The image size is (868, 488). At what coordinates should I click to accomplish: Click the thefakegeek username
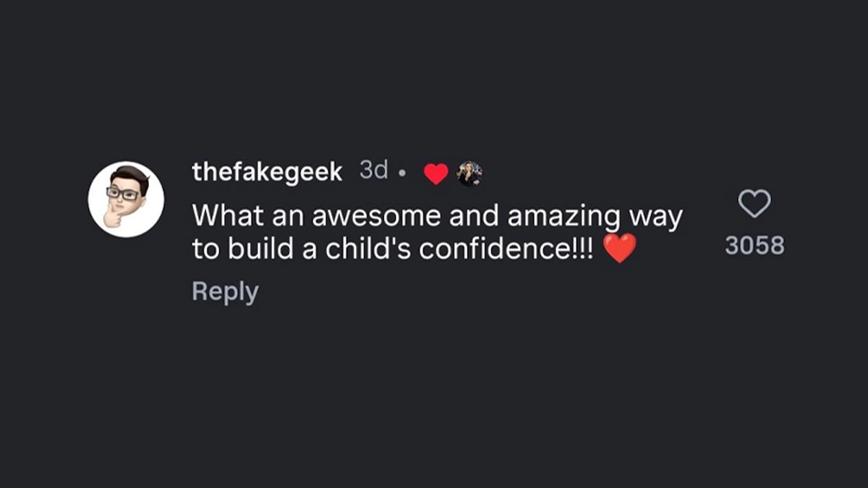267,172
